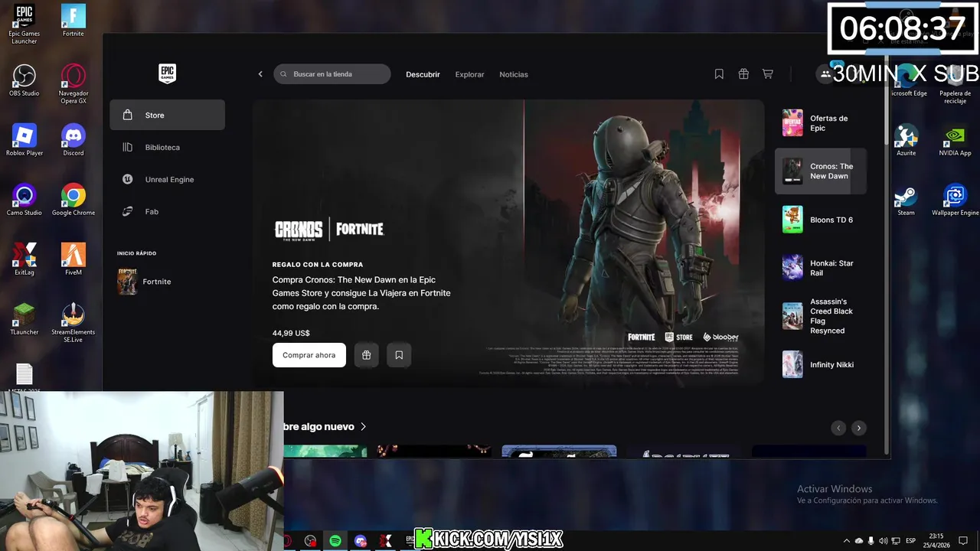Click the Buscar en la tienda field
The width and height of the screenshot is (980, 551).
click(x=332, y=74)
